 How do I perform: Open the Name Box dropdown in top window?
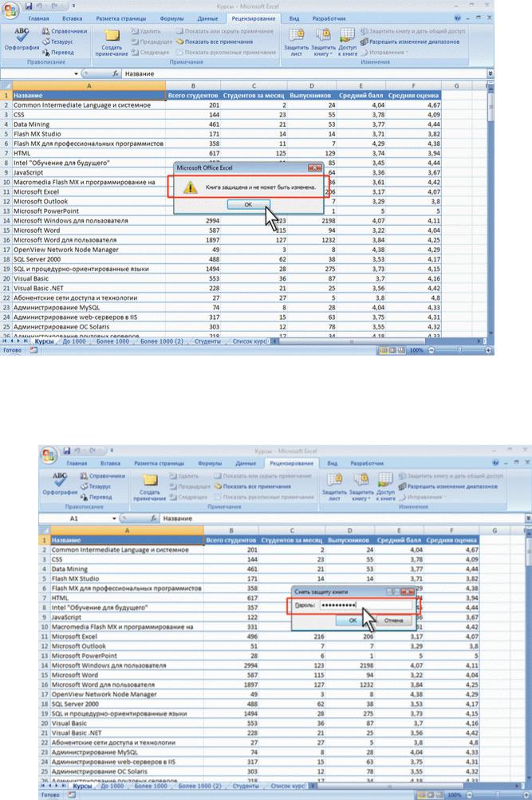[x=76, y=73]
